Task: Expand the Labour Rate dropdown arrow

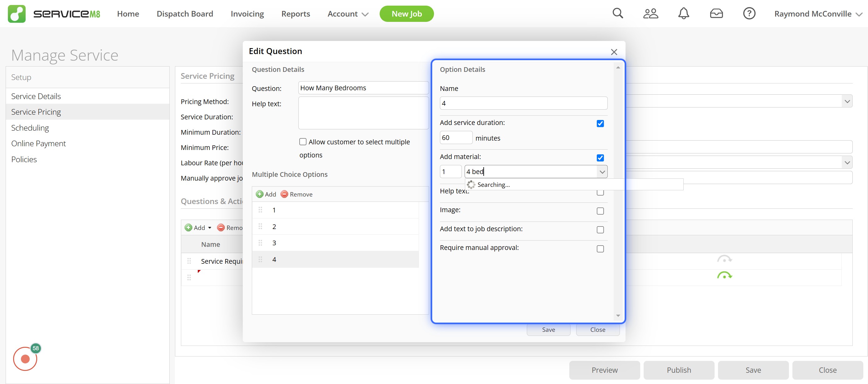Action: tap(847, 162)
